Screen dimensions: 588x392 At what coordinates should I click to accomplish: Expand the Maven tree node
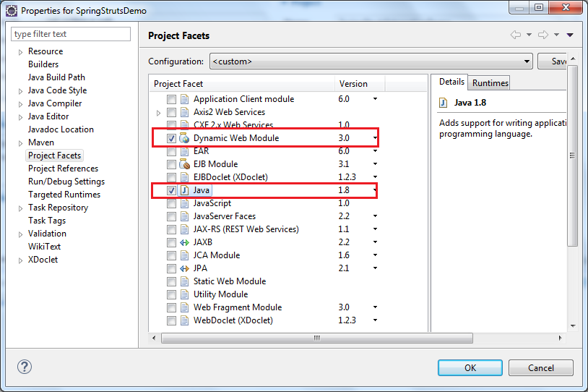pyautogui.click(x=21, y=143)
